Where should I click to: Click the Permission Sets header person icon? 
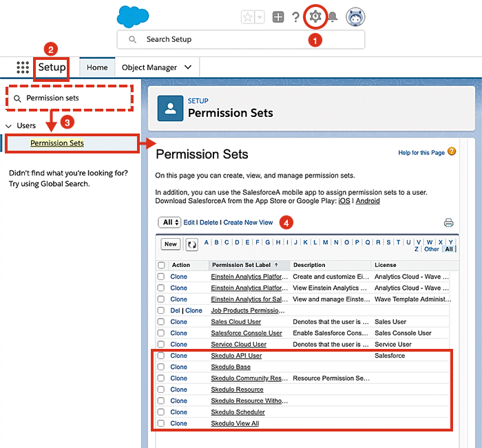coord(170,109)
